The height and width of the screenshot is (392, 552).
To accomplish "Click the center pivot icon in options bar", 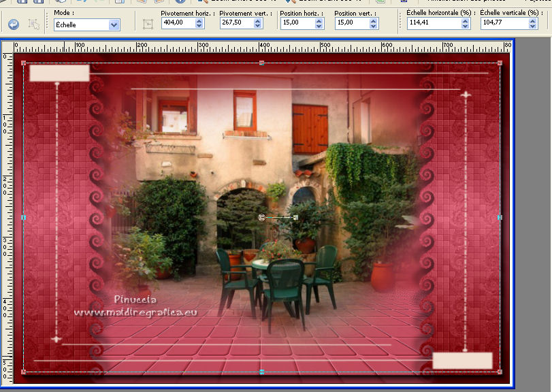I will click(148, 24).
